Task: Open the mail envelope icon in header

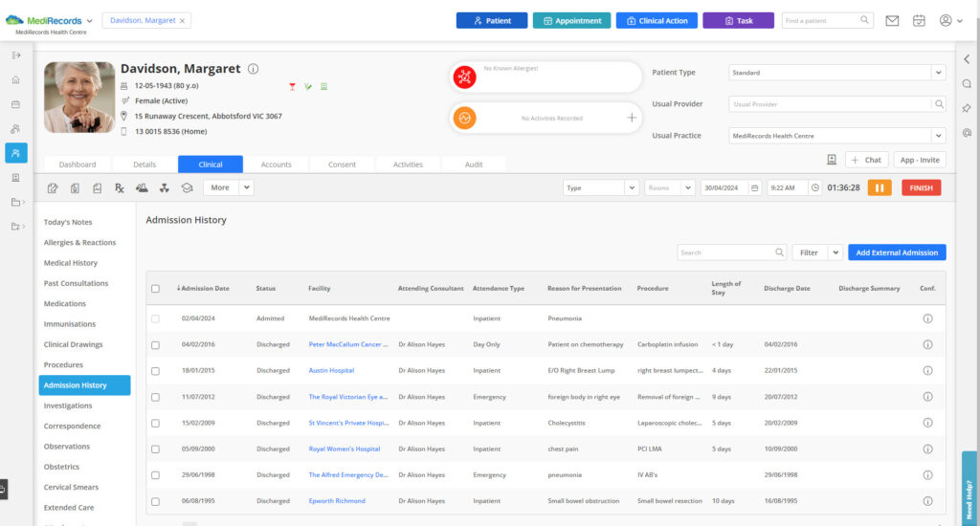Action: click(x=892, y=20)
